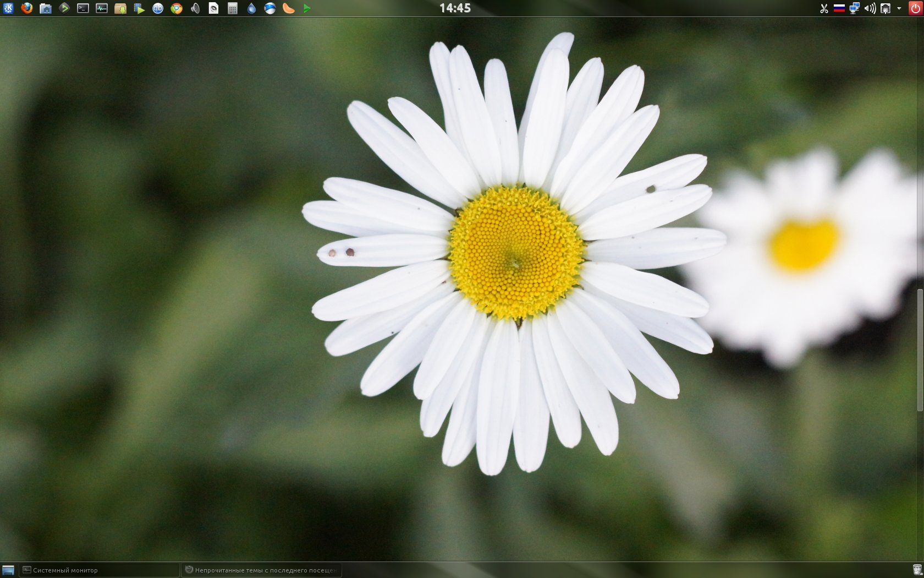The width and height of the screenshot is (924, 578).
Task: Click the red power shutdown button
Action: click(915, 8)
